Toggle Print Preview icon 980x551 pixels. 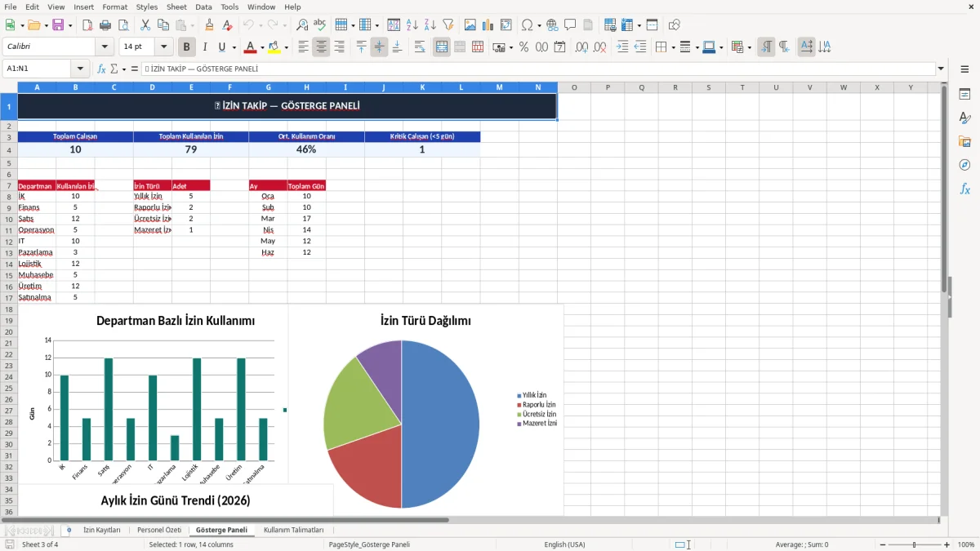pos(122,25)
